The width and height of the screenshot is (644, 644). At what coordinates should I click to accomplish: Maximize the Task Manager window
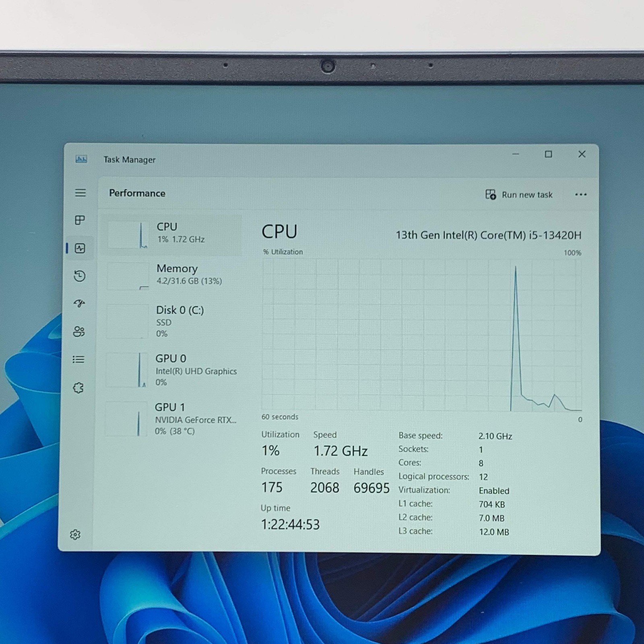coord(548,154)
